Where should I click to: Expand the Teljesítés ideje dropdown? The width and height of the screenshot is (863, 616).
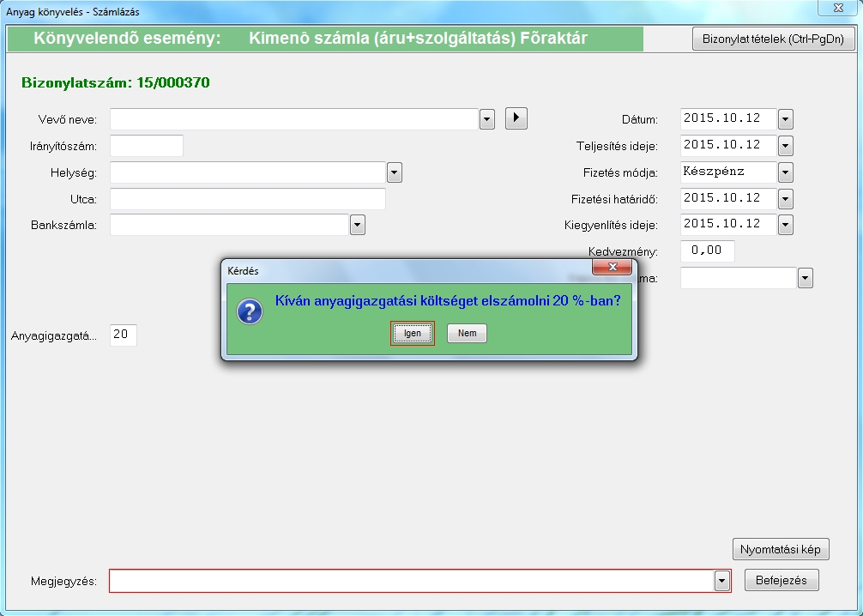click(x=785, y=146)
